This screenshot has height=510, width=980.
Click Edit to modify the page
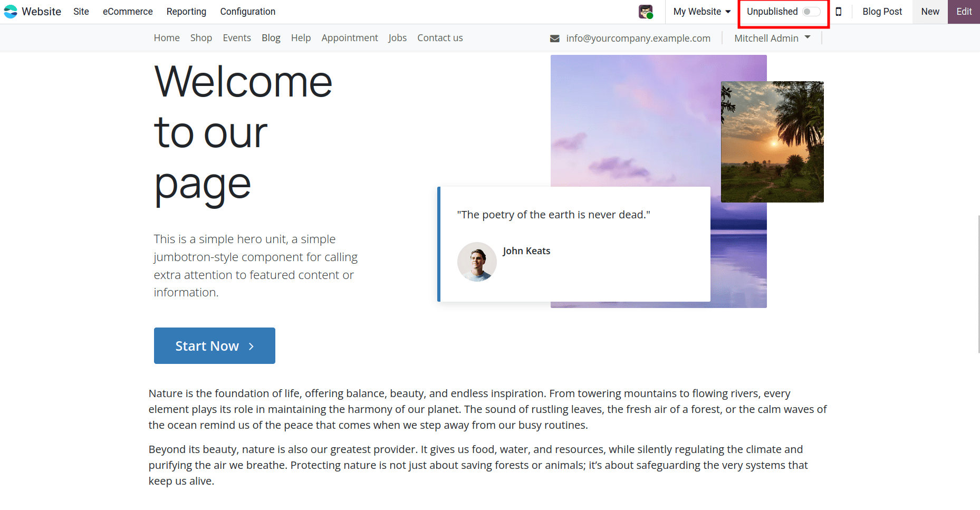point(963,11)
